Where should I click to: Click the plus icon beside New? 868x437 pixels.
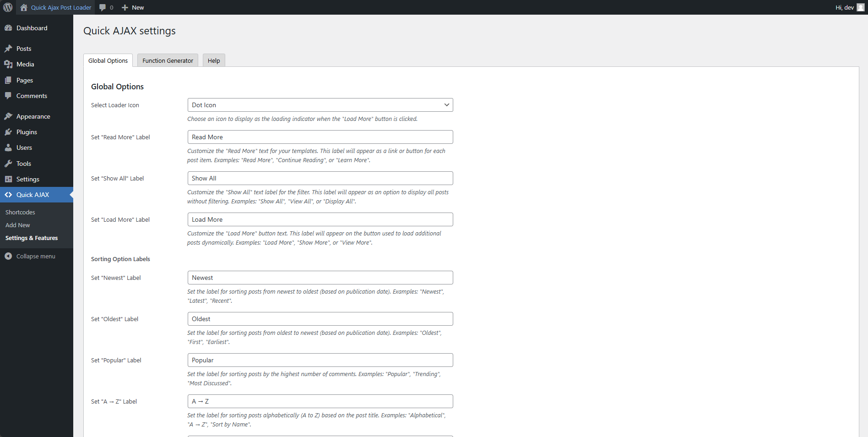125,7
